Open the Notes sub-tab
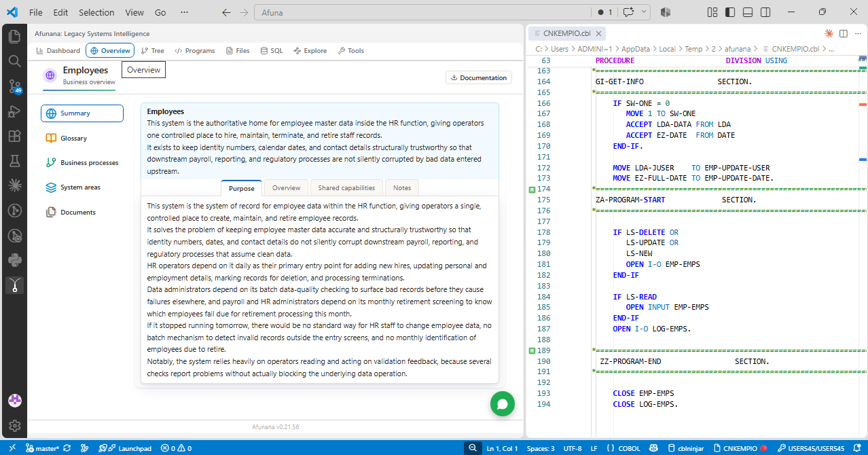 coord(402,188)
